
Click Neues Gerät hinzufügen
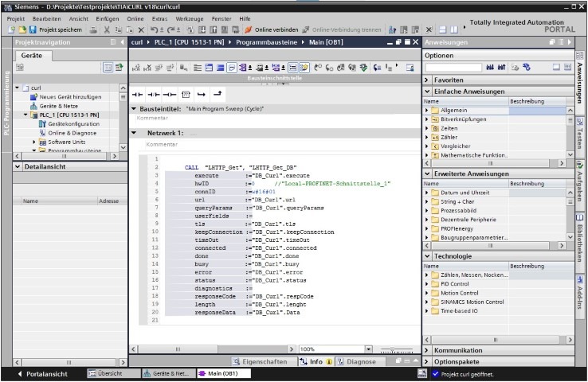[x=66, y=97]
